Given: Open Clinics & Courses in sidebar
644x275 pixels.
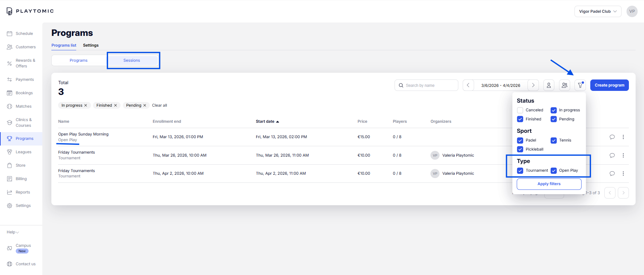Looking at the screenshot, I should pyautogui.click(x=24, y=122).
